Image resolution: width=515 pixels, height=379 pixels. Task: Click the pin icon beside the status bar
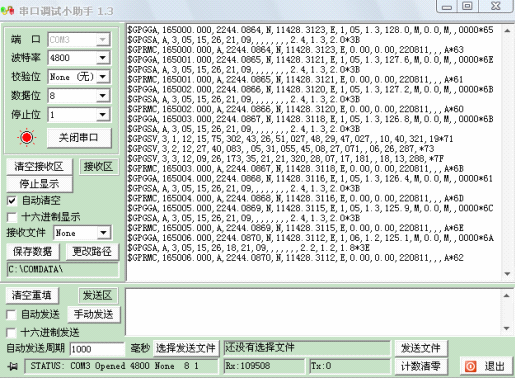pos(13,367)
